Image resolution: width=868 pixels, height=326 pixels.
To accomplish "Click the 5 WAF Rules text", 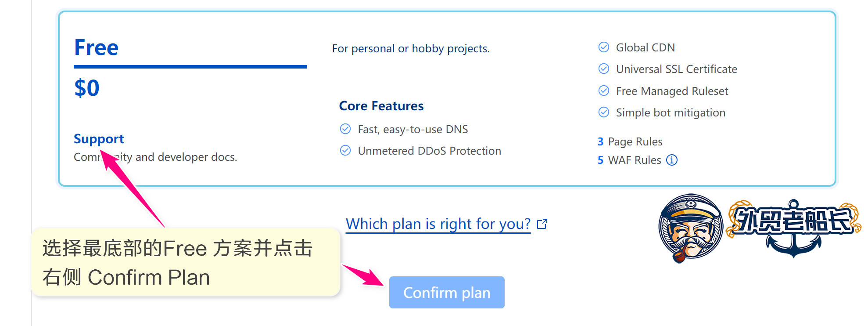I will 629,160.
